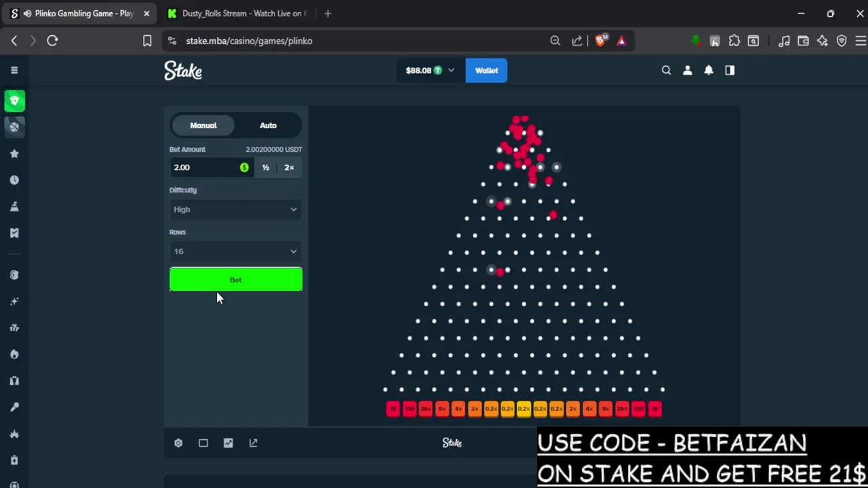Double the bet with 2× button
The width and height of the screenshot is (868, 488).
(x=290, y=167)
